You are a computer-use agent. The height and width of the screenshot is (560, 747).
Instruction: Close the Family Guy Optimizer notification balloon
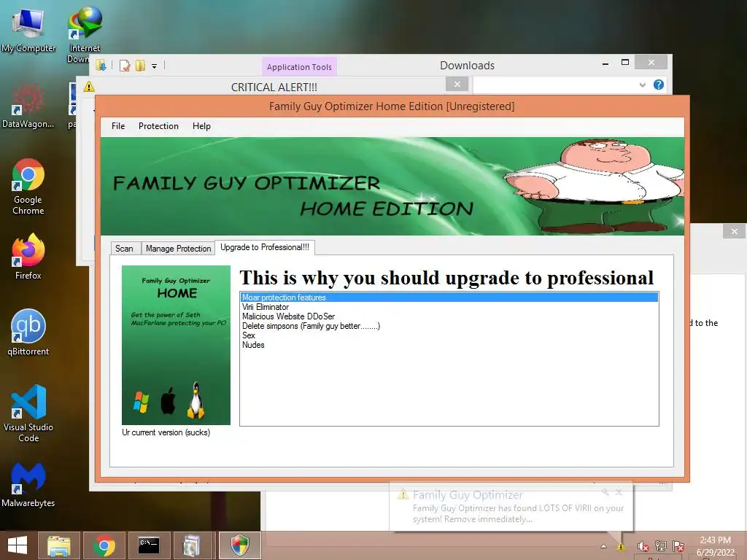[x=619, y=492]
